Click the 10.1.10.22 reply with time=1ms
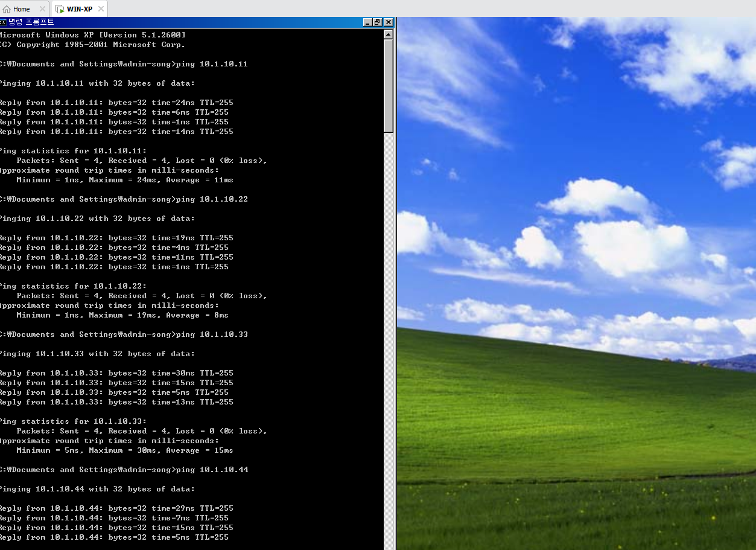 point(114,267)
